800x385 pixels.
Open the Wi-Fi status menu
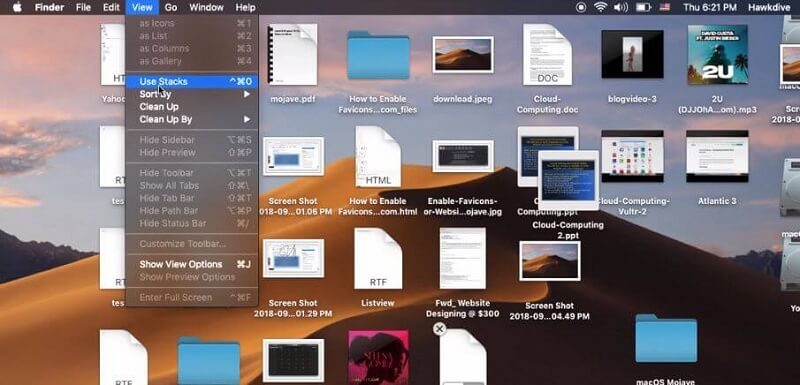(601, 7)
